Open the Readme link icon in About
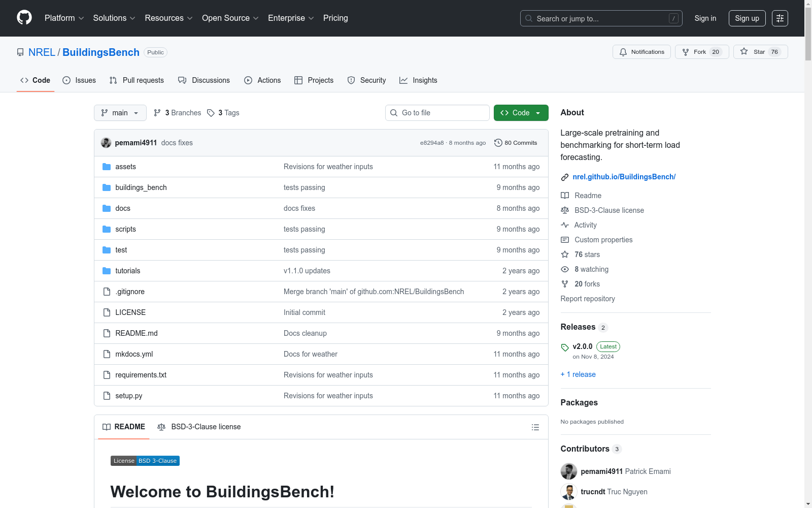 coord(565,196)
